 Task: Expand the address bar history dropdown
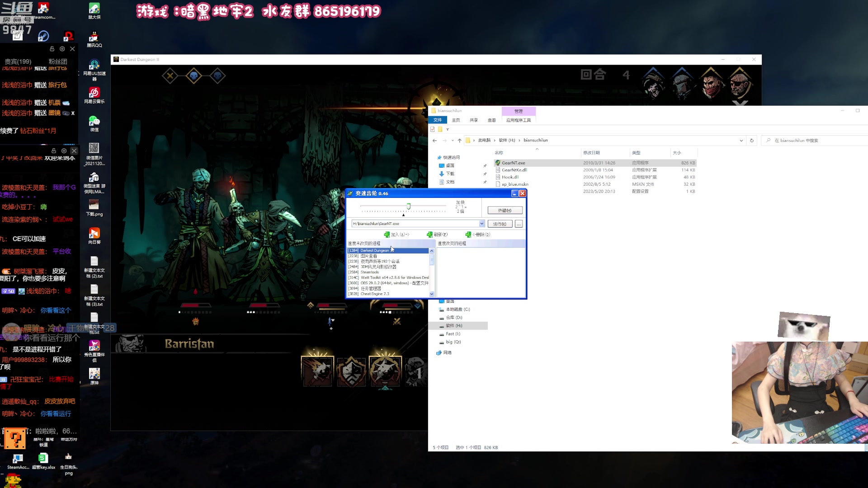tap(741, 141)
